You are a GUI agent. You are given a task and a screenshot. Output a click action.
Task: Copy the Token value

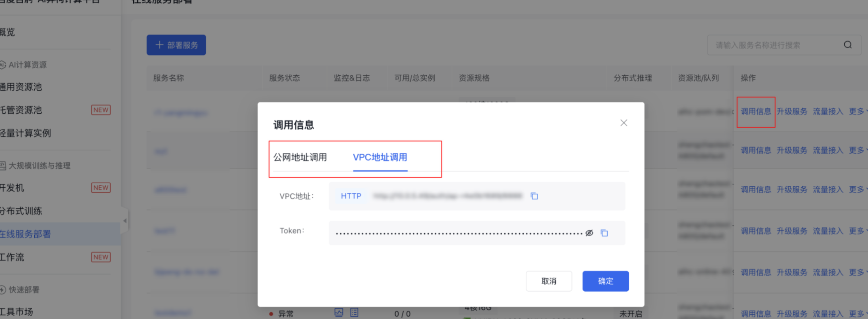(x=604, y=233)
